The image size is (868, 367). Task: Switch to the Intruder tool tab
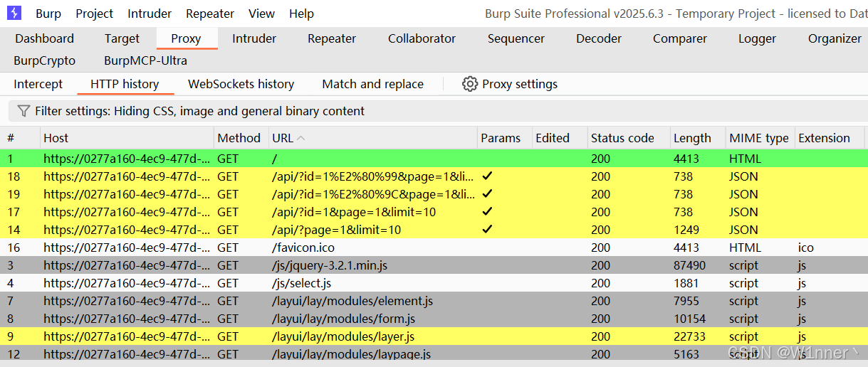coord(254,38)
